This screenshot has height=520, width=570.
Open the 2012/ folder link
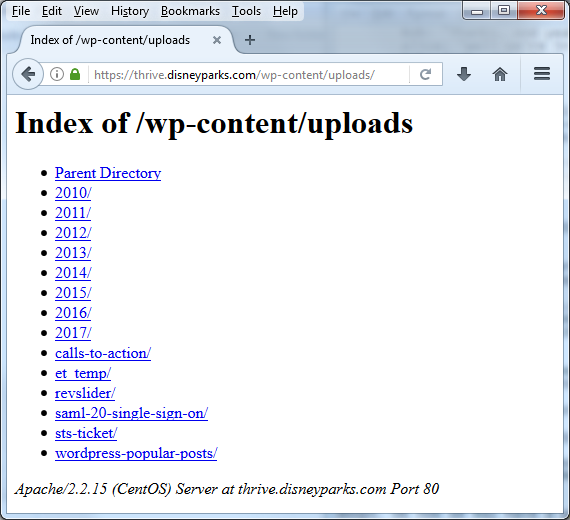pyautogui.click(x=73, y=233)
